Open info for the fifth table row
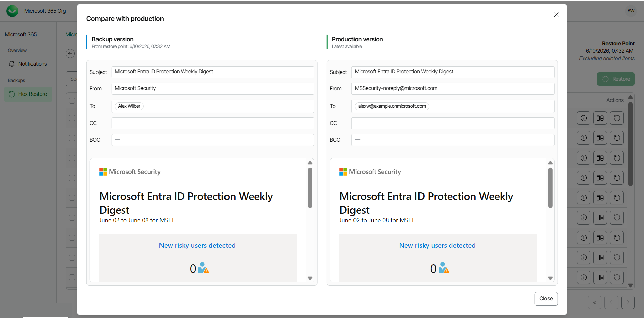 tap(583, 198)
